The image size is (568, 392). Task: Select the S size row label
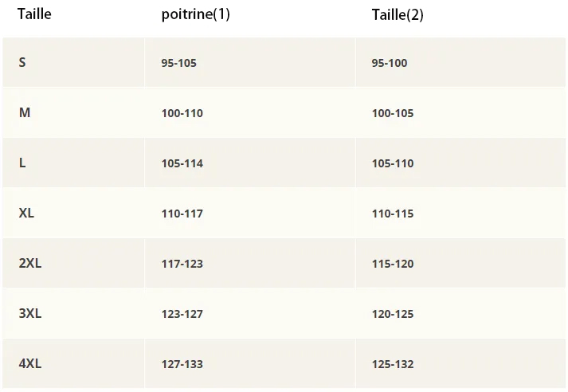[x=22, y=62]
